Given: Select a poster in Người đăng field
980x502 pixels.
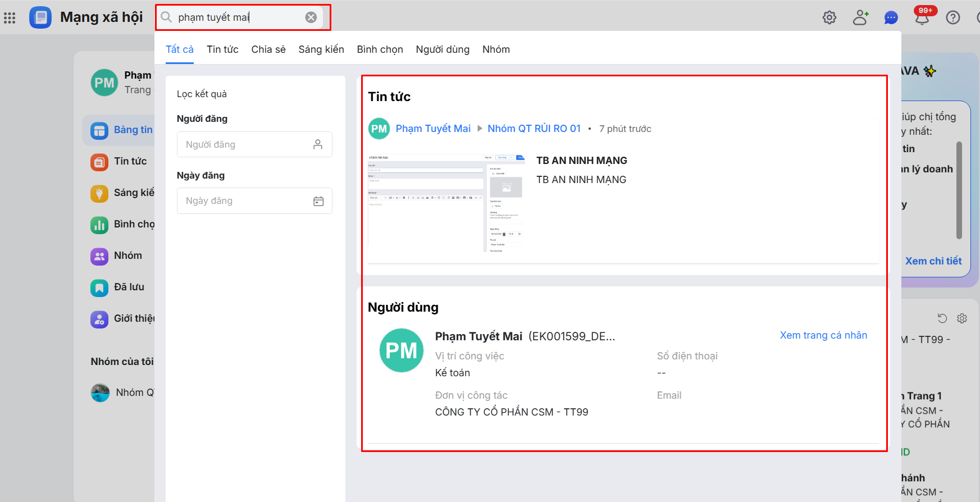Looking at the screenshot, I should [254, 144].
